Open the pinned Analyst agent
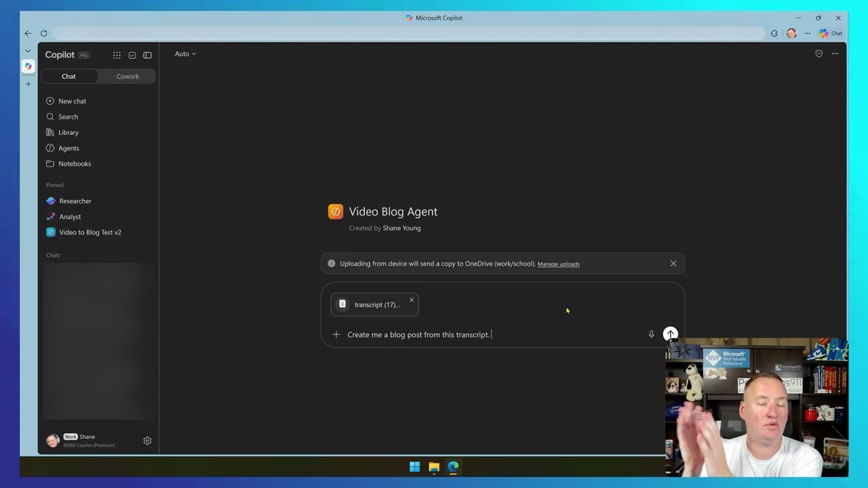 (x=64, y=217)
